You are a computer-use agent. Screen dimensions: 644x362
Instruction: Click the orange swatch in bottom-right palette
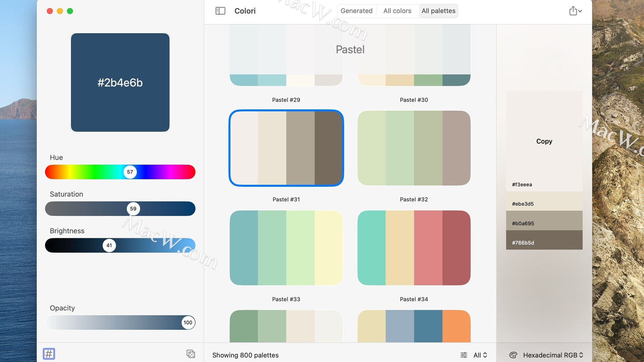pyautogui.click(x=457, y=326)
